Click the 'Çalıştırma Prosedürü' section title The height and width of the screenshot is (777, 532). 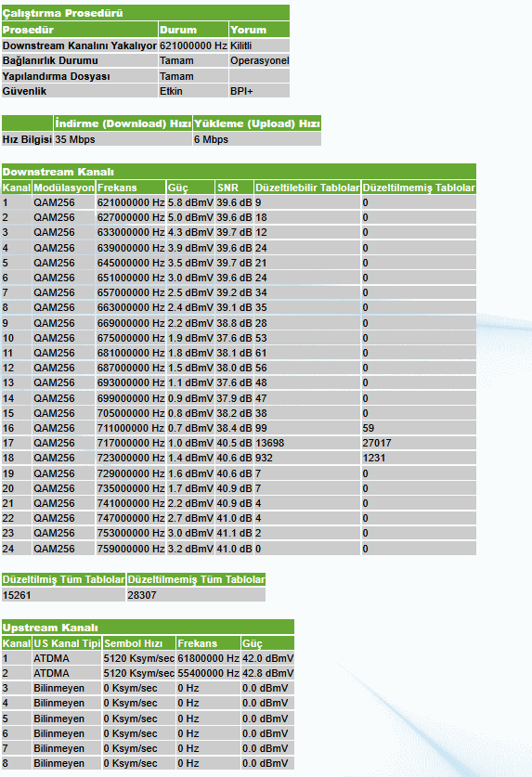click(x=62, y=13)
